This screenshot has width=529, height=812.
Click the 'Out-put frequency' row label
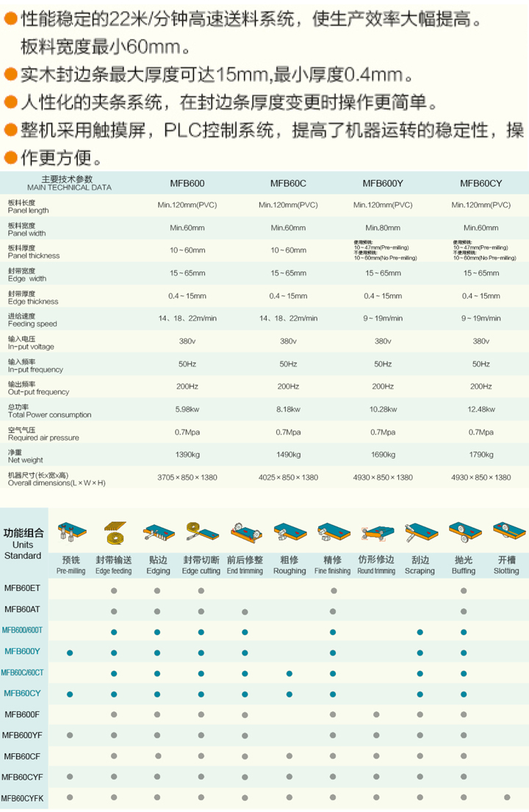coord(38,392)
